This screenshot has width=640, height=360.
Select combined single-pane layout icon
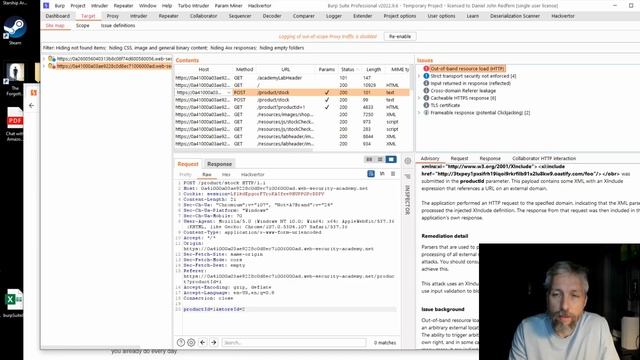pos(391,159)
